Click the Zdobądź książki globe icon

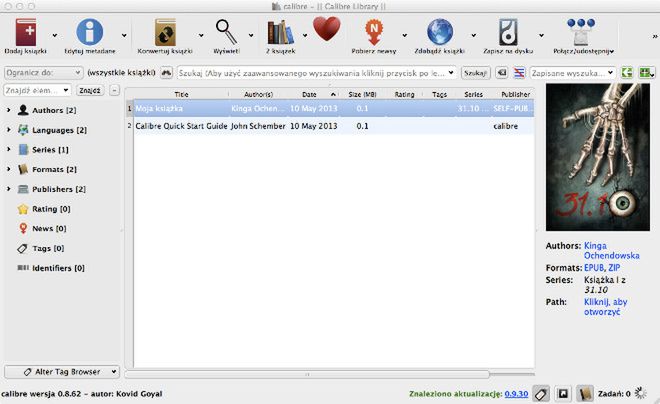[440, 32]
